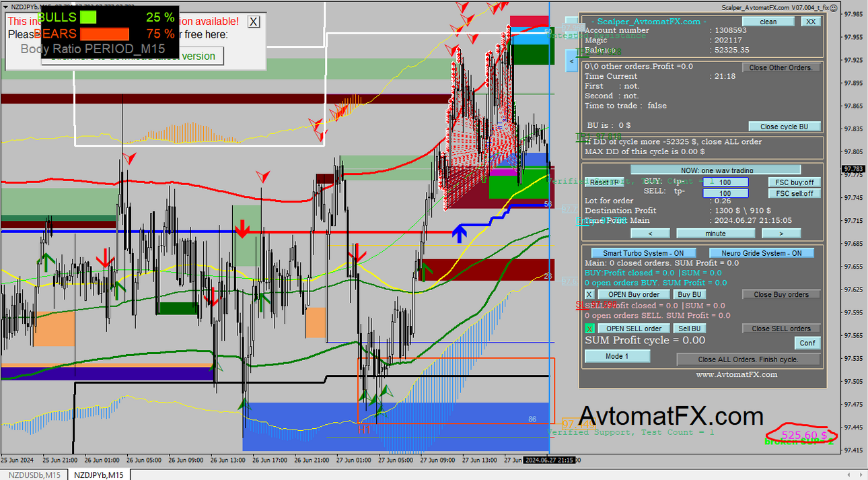Screen dimensions: 868x480
Task: Click the red down arrow on the blue line
Action: [x=242, y=230]
